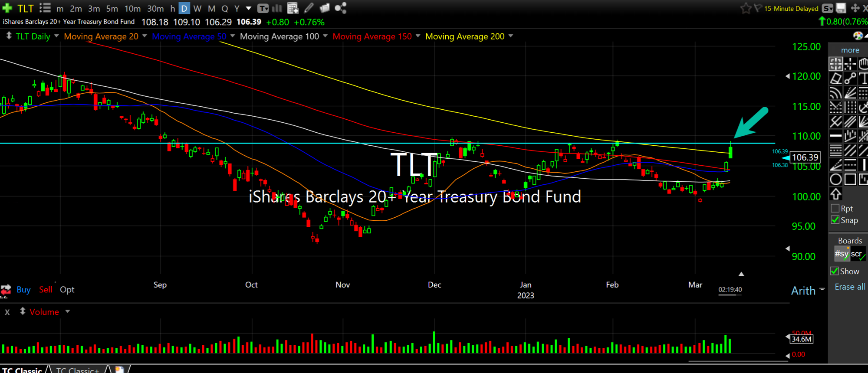This screenshot has width=868, height=373.
Task: Select the TC Classic tab
Action: tap(22, 370)
